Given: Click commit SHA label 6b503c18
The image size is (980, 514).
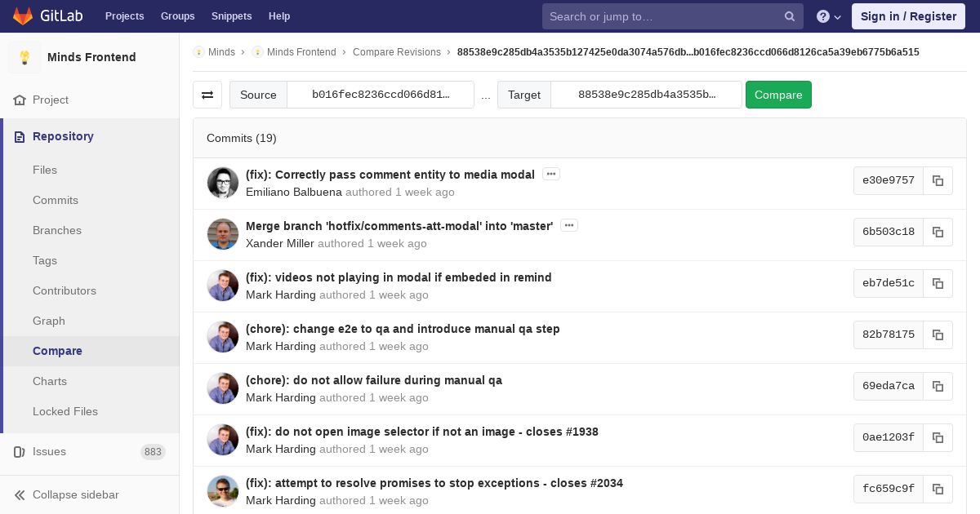Looking at the screenshot, I should [x=889, y=232].
